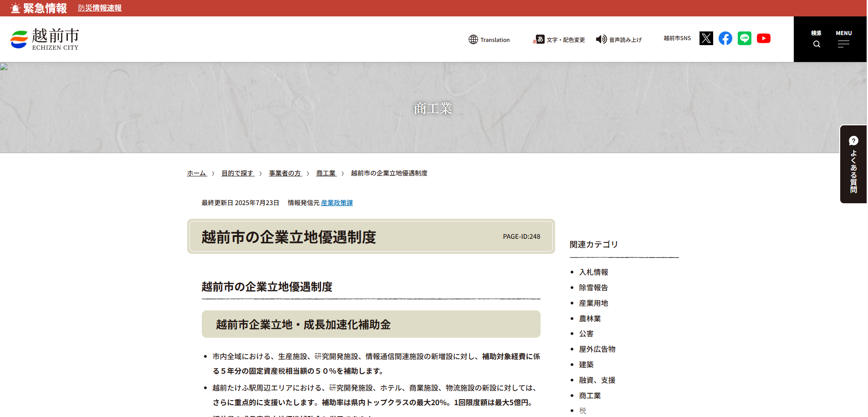Click the 関連カテゴリ sidebar heading
Screen dimensions: 868x417
coord(594,244)
